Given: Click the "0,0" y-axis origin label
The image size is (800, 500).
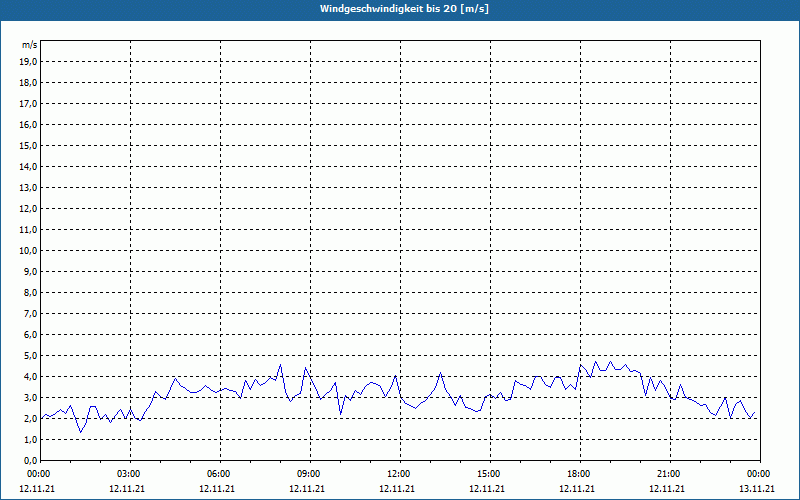Looking at the screenshot, I should click(31, 460).
